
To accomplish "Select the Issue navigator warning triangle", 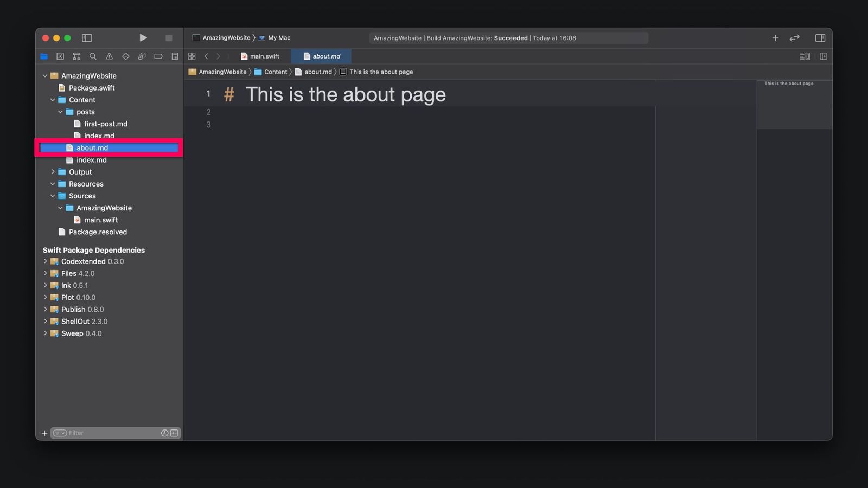I will tap(109, 56).
